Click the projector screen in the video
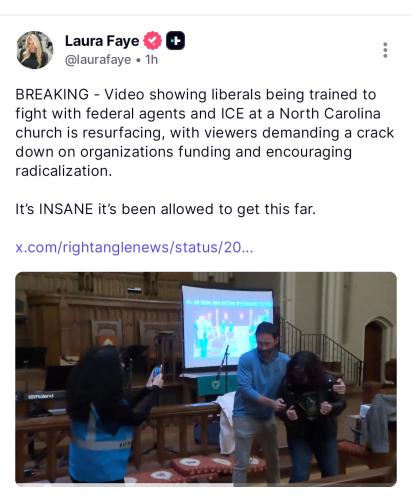Screen dimensions: 412x500 click(x=227, y=327)
